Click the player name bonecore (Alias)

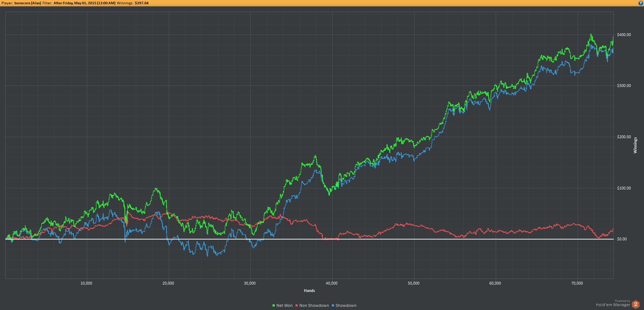(x=28, y=3)
